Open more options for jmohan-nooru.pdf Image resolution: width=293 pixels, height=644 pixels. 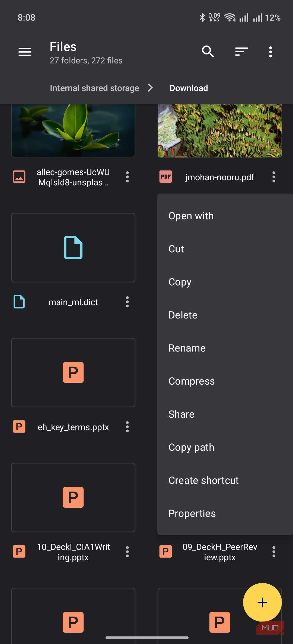274,177
